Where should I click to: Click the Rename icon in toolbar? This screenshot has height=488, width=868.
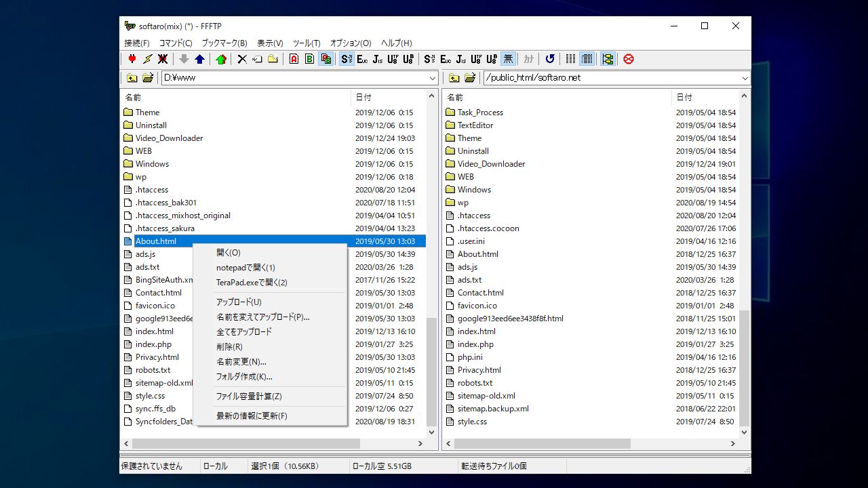(x=257, y=59)
